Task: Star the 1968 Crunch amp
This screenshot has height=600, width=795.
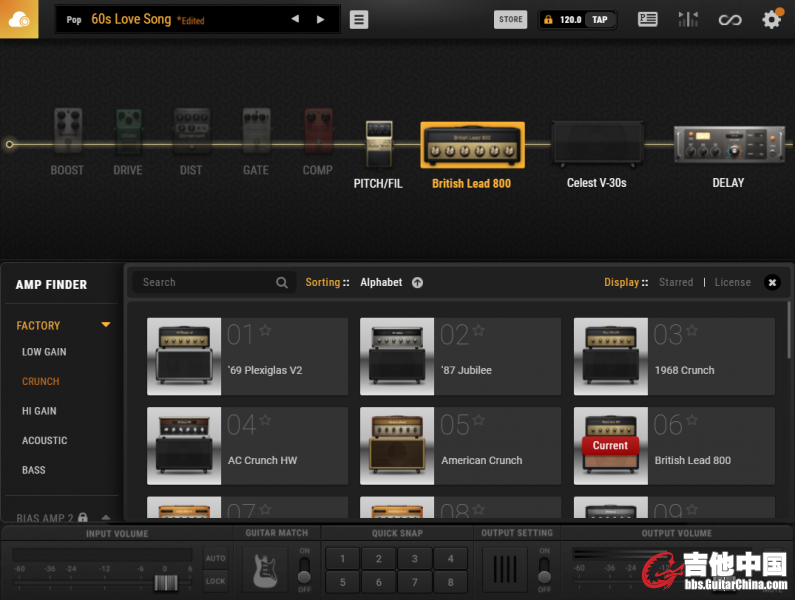Action: 692,331
